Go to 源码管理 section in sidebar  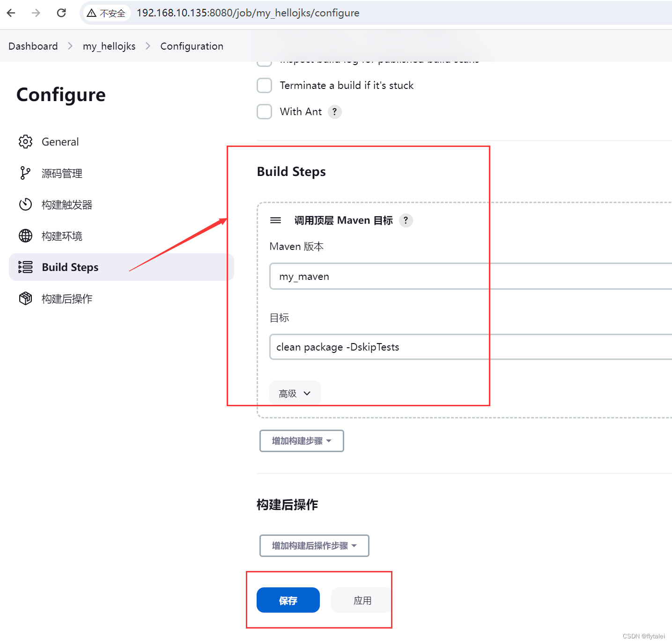pyautogui.click(x=62, y=173)
